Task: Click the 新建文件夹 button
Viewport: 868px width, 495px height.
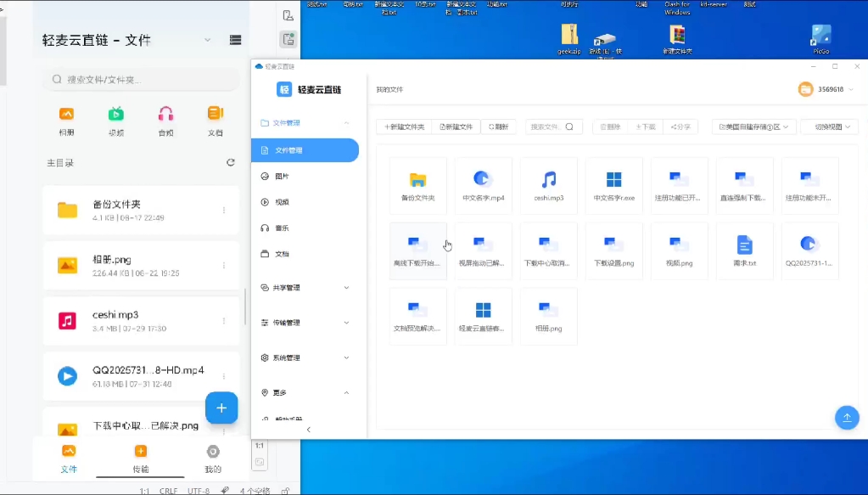Action: [x=404, y=127]
